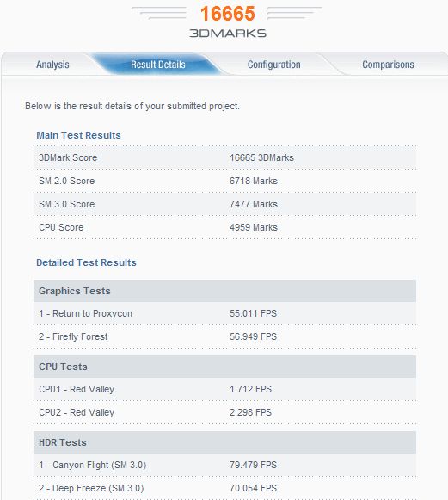This screenshot has height=500, width=448.
Task: Click the Graphics Tests section header
Action: tap(224, 291)
